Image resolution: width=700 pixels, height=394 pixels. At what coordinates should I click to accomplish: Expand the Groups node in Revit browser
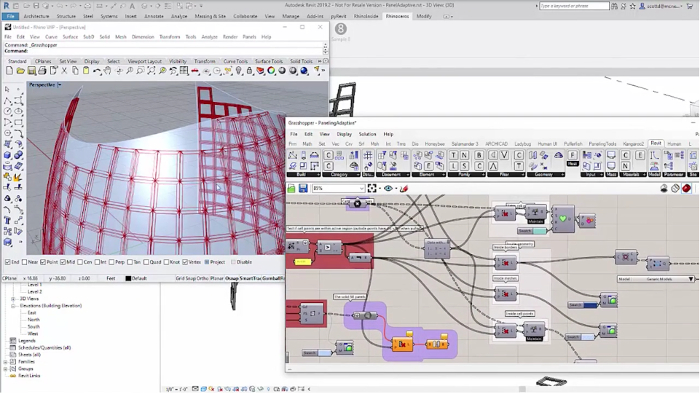[6, 369]
